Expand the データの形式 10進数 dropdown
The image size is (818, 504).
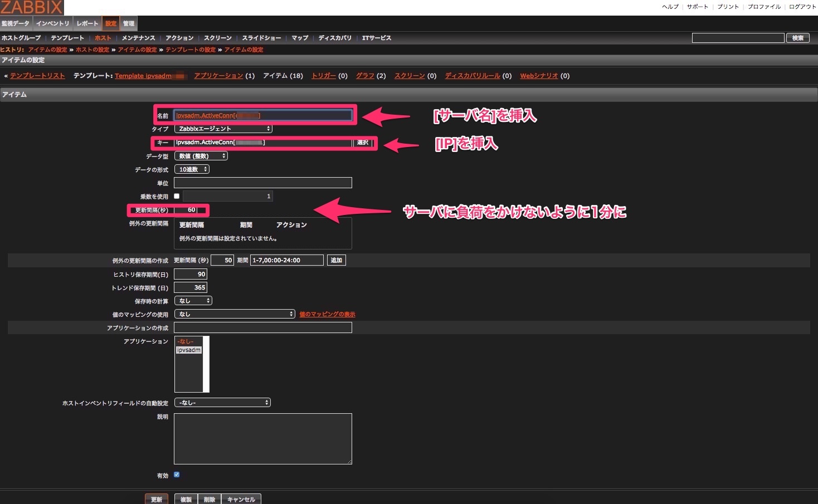click(x=192, y=169)
